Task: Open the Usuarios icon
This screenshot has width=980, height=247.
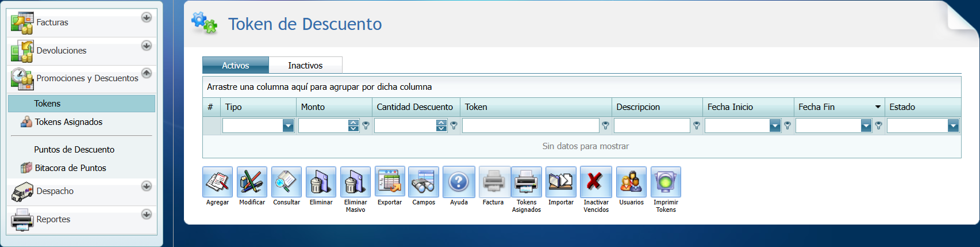Action: tap(631, 182)
